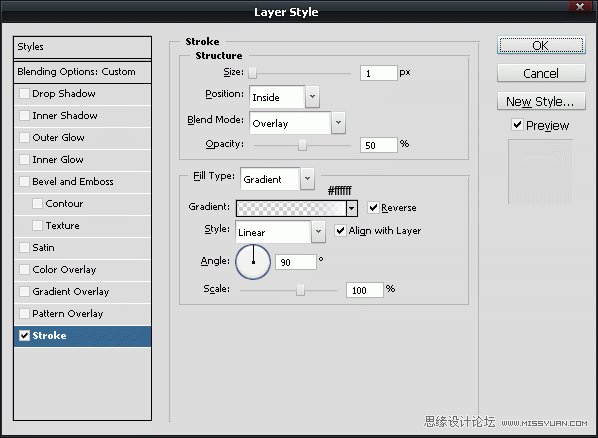598x438 pixels.
Task: Uncheck the Reverse gradient checkbox
Action: (x=373, y=208)
